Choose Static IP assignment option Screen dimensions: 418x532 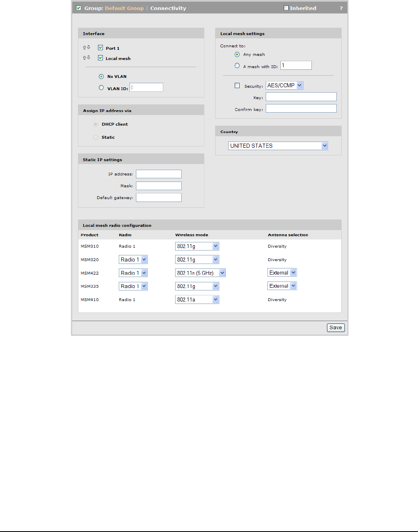coord(96,137)
